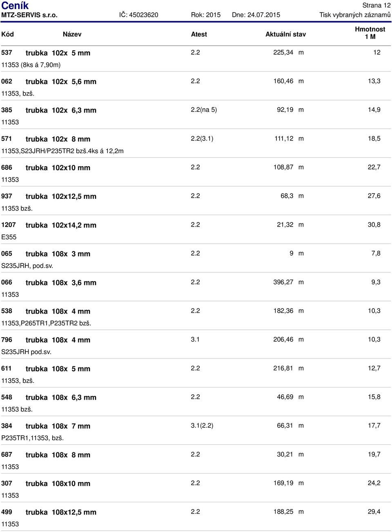This screenshot has width=392, height=532.
Task: Click stock value 396,27 m
Action: click(288, 282)
